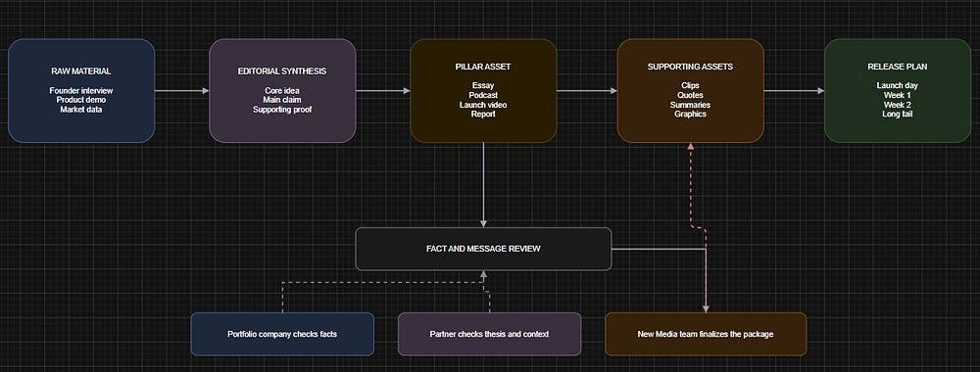Click the 'Report' text line
The width and height of the screenshot is (980, 372).
pyautogui.click(x=483, y=115)
